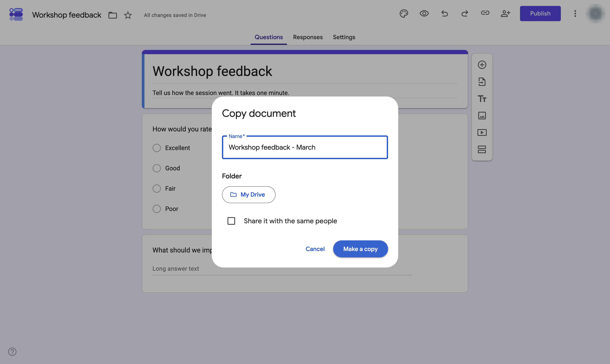
Task: Click the add image icon
Action: pyautogui.click(x=482, y=116)
